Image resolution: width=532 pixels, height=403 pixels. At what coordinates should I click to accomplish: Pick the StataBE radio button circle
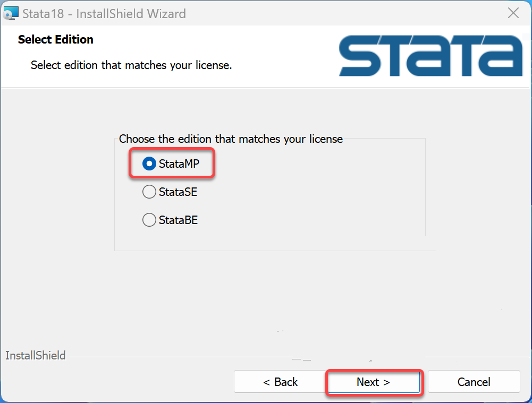149,220
